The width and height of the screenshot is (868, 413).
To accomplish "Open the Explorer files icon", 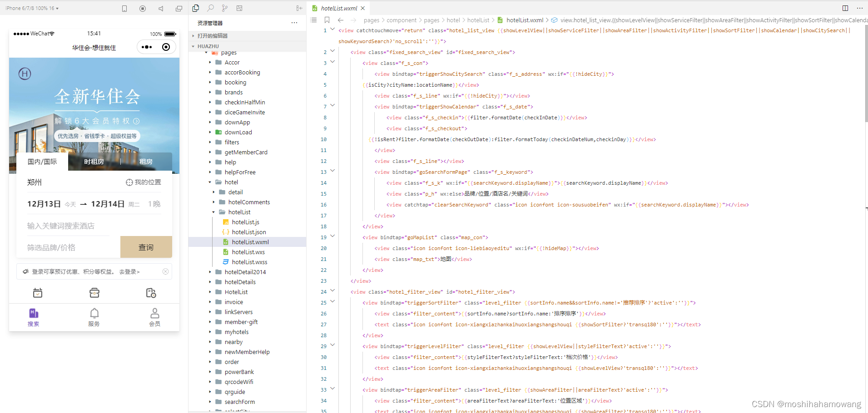I will (x=196, y=8).
